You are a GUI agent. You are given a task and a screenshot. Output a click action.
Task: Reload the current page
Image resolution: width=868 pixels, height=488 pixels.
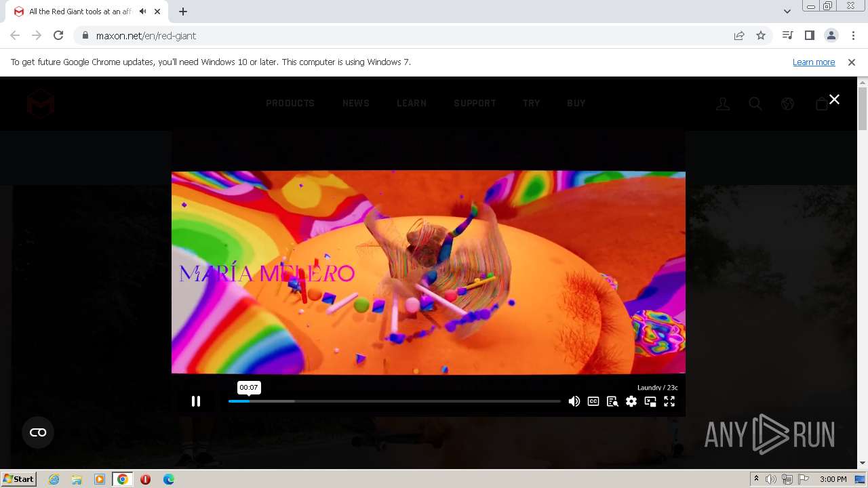(x=58, y=35)
